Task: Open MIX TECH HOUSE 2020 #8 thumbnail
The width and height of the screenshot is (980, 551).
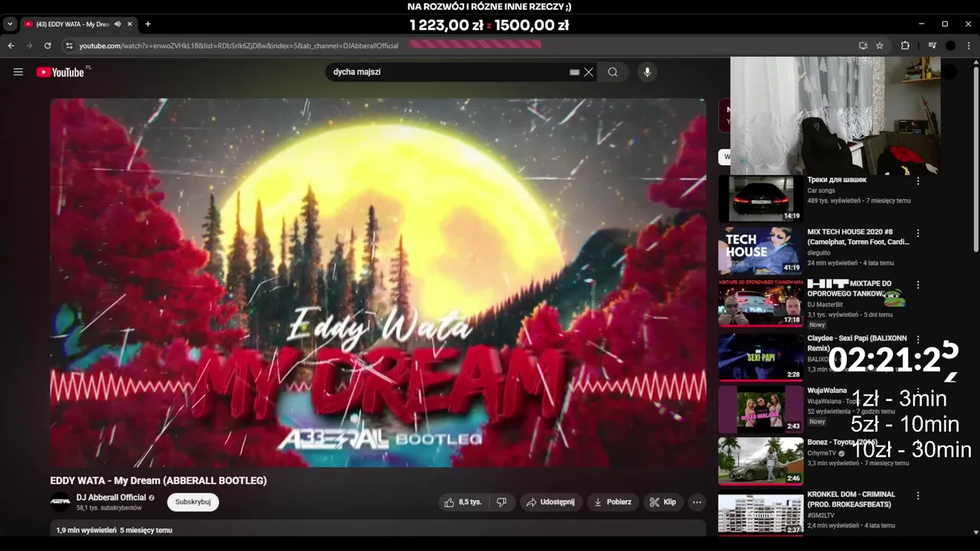Action: pyautogui.click(x=761, y=251)
